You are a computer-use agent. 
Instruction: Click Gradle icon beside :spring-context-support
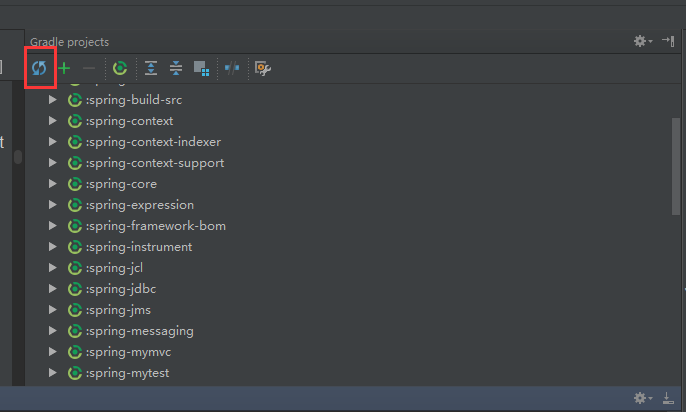tap(75, 163)
